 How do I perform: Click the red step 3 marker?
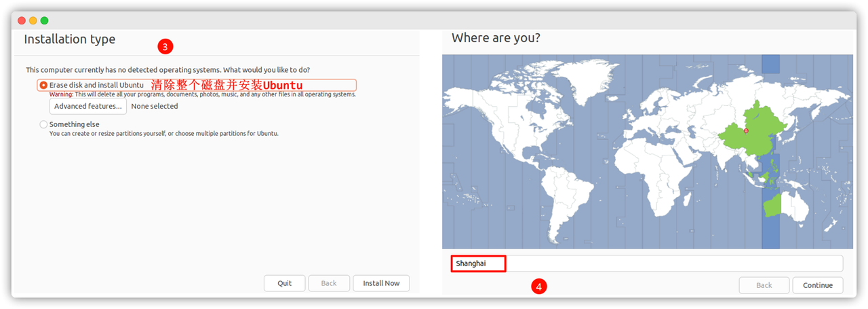click(165, 47)
